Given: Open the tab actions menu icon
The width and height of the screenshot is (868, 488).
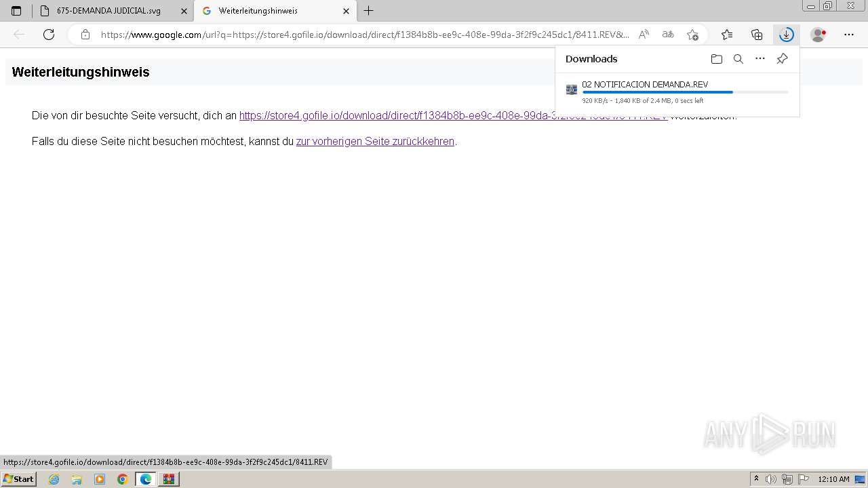Looking at the screenshot, I should [x=16, y=11].
